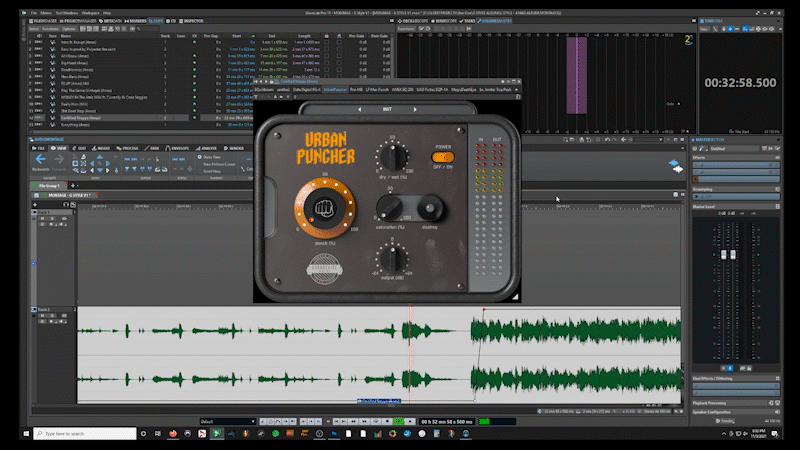
Task: Toggle the Urban Puncher power switch
Action: pyautogui.click(x=442, y=157)
